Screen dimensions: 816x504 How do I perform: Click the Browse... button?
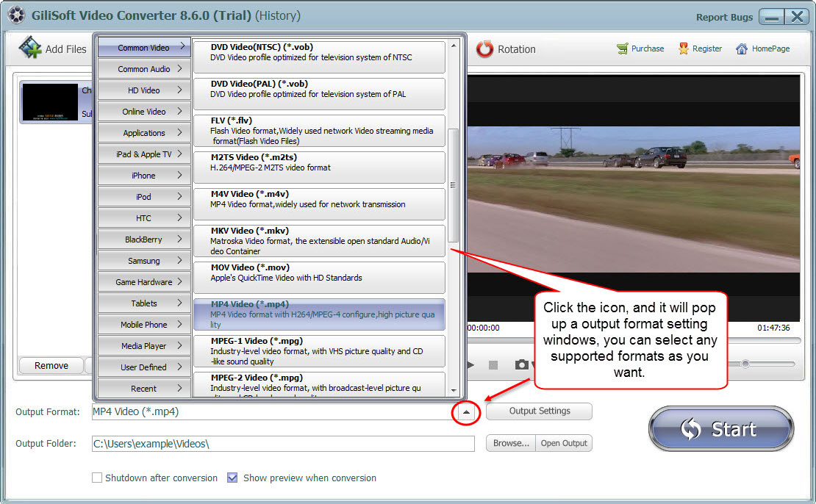click(x=510, y=443)
